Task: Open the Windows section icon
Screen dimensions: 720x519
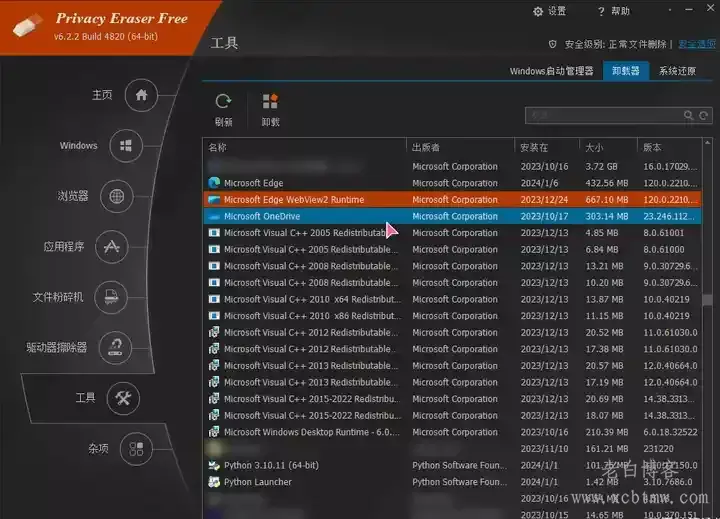Action: click(126, 146)
